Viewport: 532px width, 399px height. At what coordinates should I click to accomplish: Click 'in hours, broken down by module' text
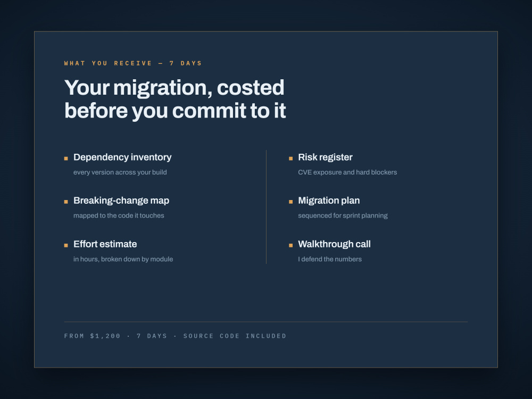(x=123, y=259)
